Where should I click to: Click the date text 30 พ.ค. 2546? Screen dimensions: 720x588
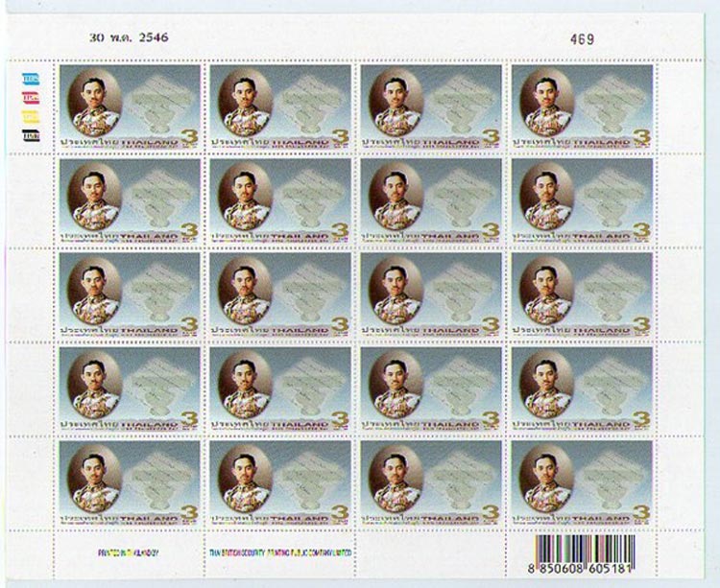(x=129, y=37)
